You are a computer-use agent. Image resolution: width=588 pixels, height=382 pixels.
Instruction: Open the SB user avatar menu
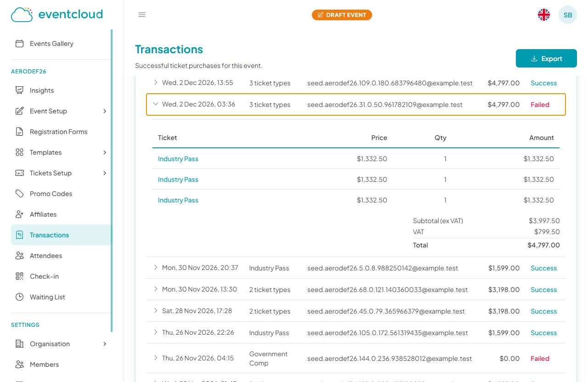coord(568,15)
